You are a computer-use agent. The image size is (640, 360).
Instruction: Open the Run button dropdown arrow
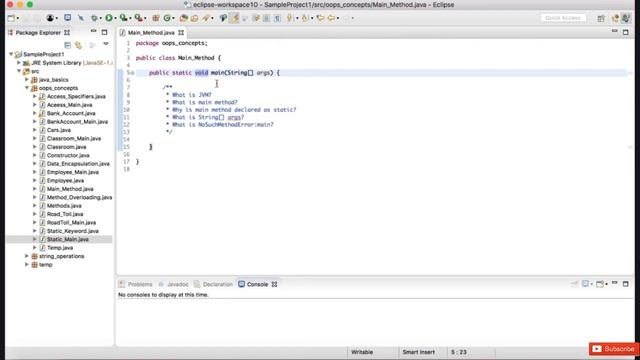116,18
